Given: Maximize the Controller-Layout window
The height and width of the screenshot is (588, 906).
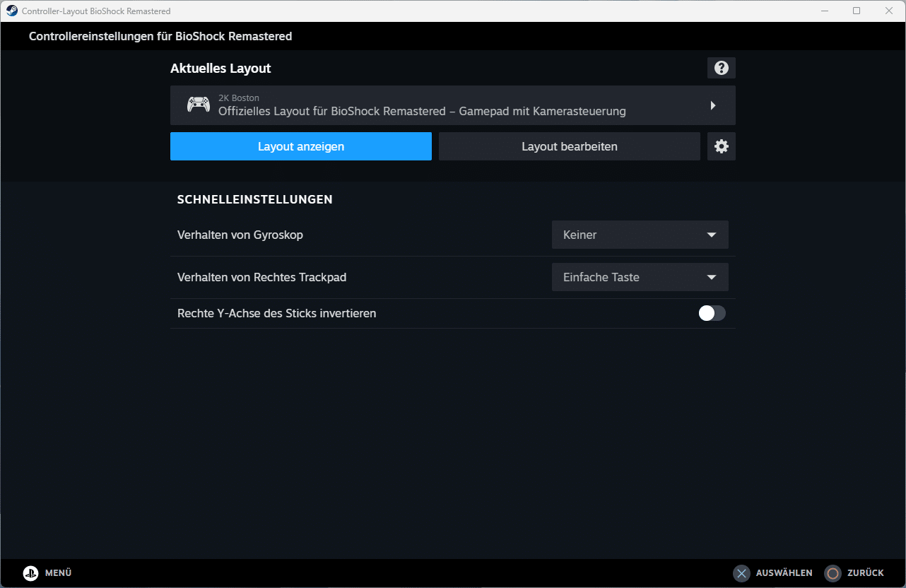Looking at the screenshot, I should (857, 11).
